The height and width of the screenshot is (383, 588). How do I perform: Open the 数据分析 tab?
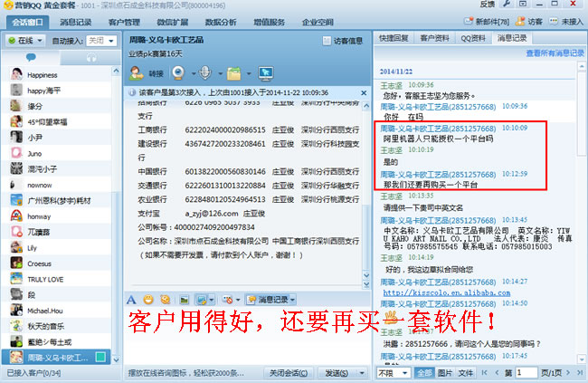pos(221,22)
